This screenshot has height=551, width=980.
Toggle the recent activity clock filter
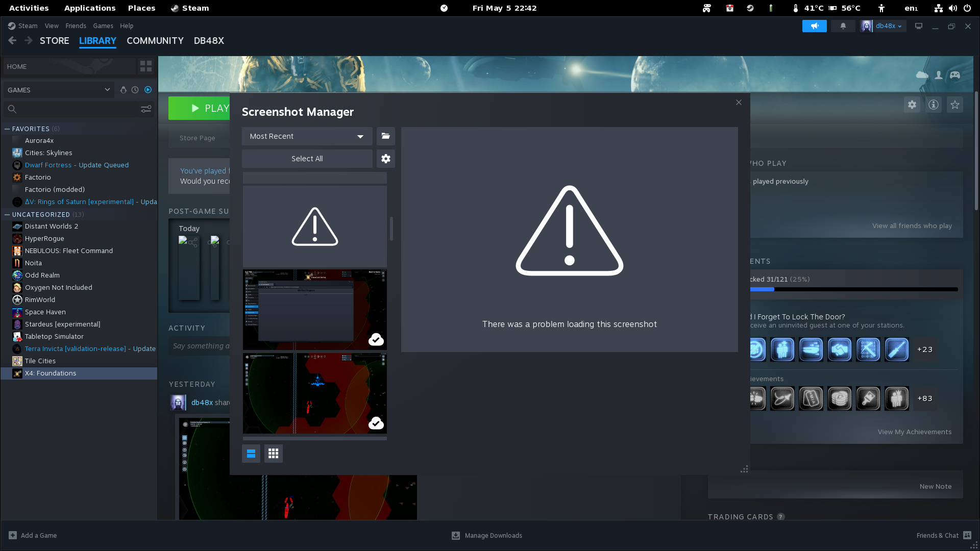[x=135, y=90]
